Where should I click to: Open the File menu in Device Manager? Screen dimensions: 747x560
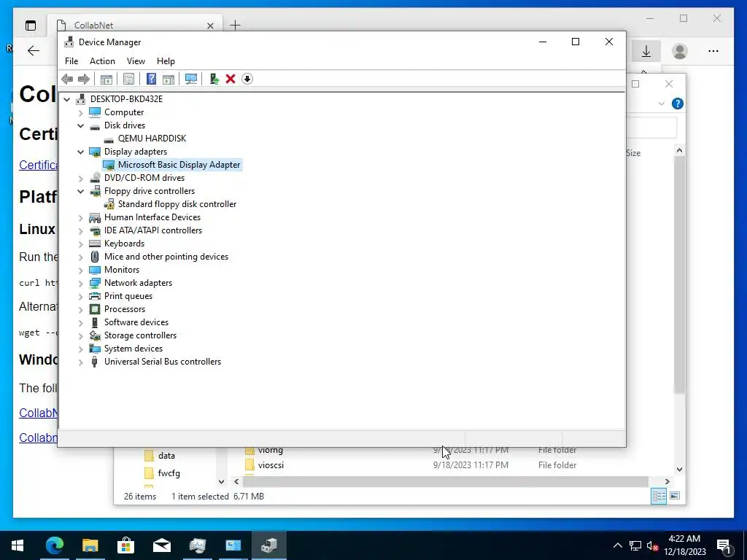[x=71, y=61]
